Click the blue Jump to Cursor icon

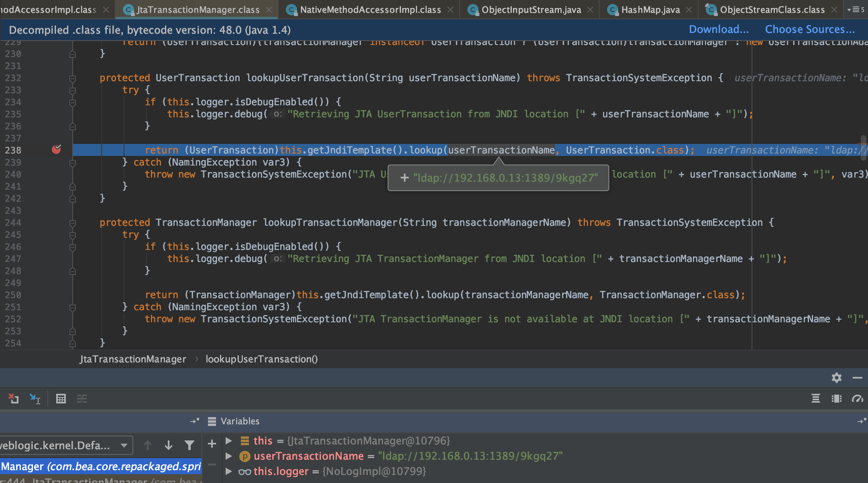tap(35, 399)
